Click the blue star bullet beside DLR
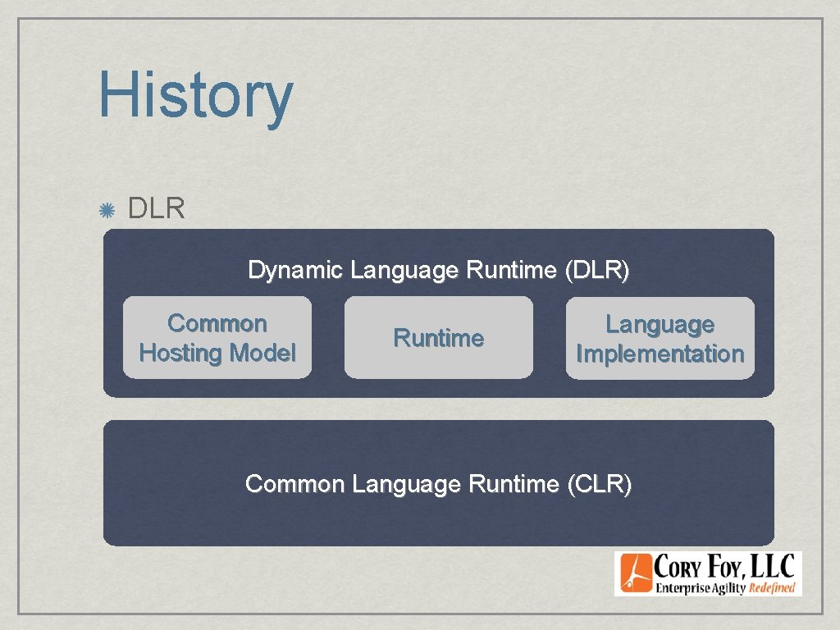Screen dimensions: 840x630 [107, 211]
